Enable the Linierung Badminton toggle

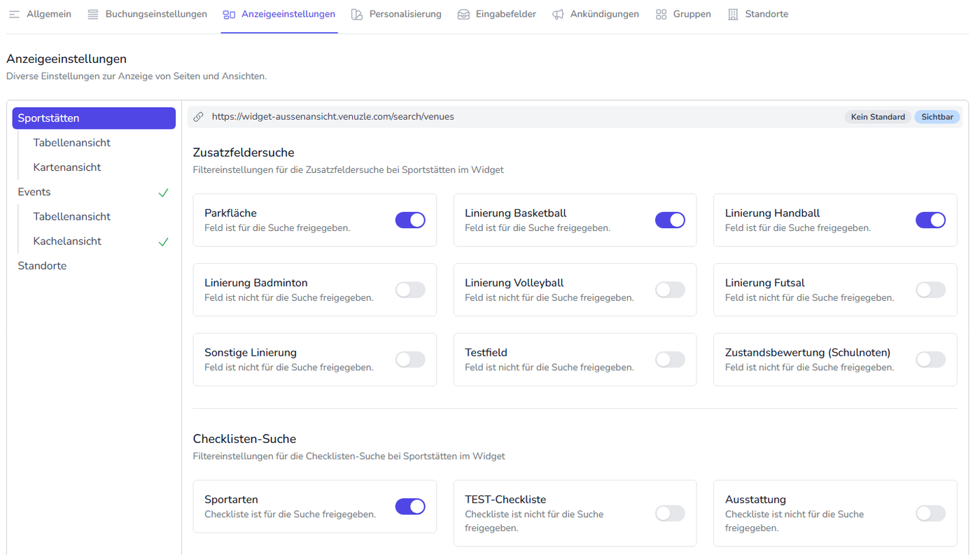pos(410,290)
